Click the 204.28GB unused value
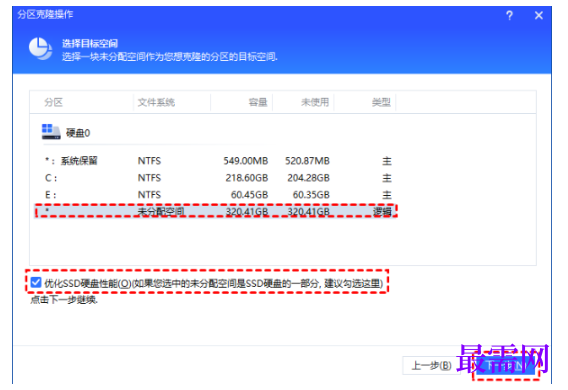568x390 pixels. (x=308, y=178)
